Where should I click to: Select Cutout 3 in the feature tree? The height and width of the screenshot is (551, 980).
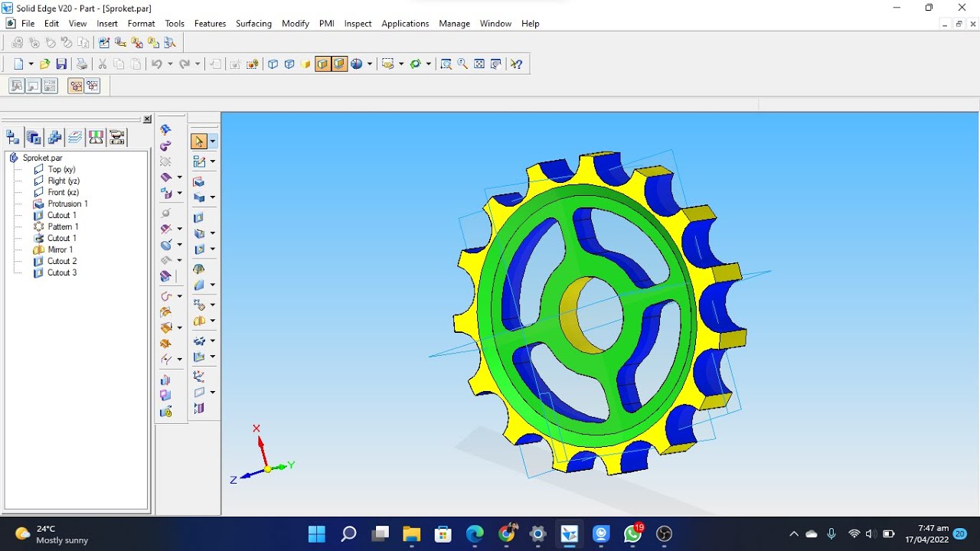click(62, 272)
